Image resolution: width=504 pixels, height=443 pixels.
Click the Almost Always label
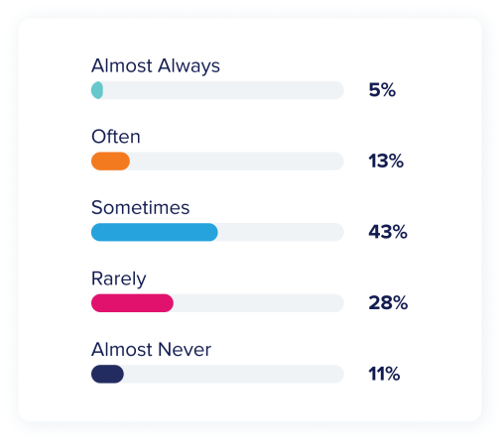[156, 65]
